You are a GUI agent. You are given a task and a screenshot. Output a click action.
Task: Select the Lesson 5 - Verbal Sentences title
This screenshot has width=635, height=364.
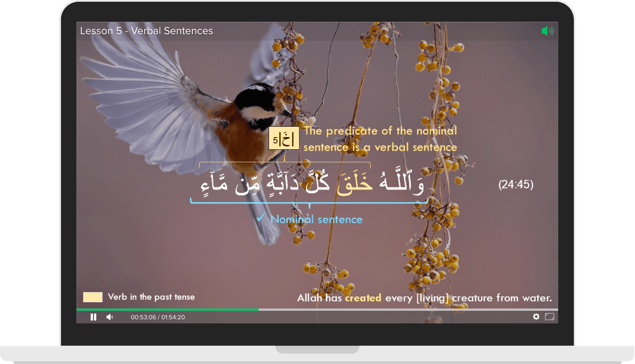click(146, 31)
